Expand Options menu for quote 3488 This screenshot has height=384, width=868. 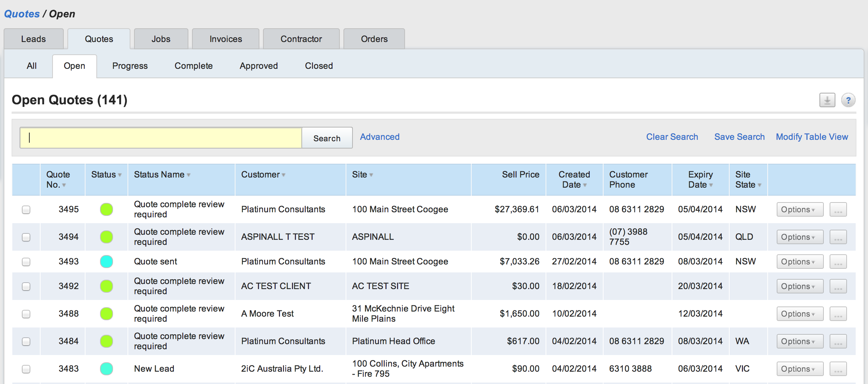coord(800,314)
